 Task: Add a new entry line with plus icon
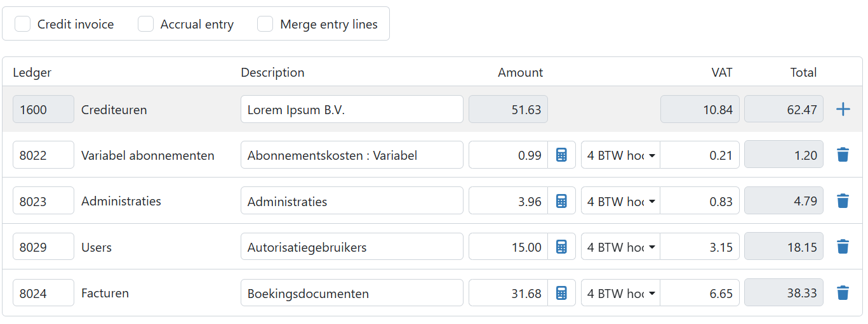(843, 109)
